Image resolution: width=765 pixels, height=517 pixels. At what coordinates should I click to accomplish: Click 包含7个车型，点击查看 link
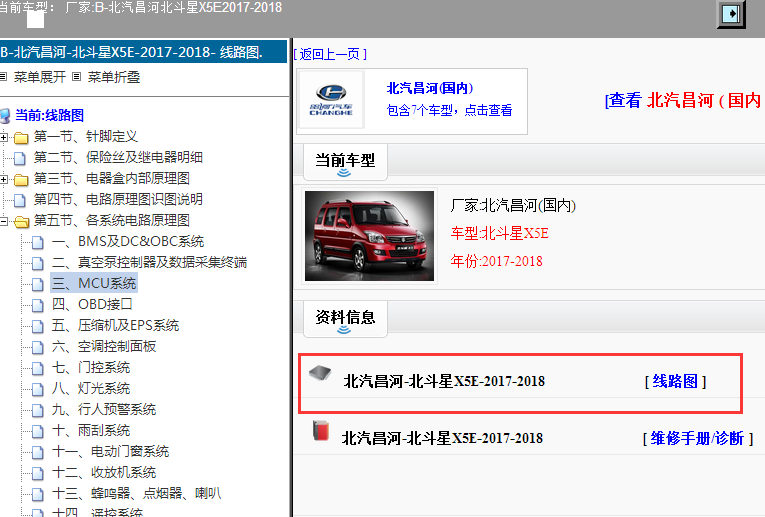click(x=449, y=110)
